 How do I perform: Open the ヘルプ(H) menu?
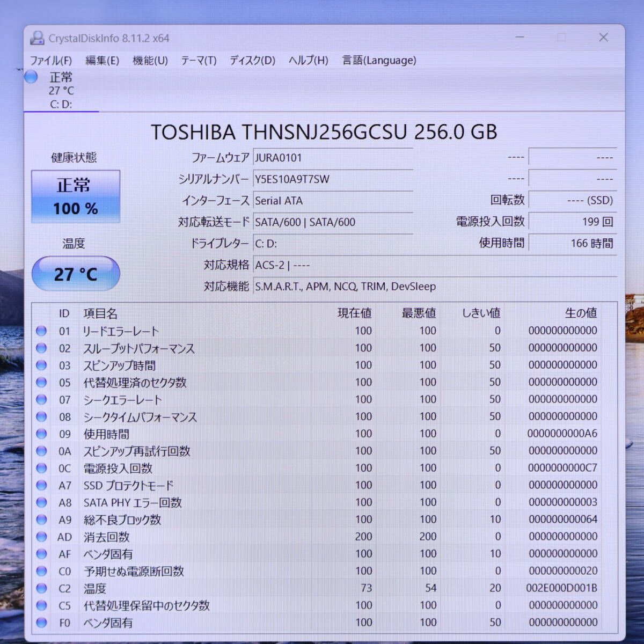click(x=309, y=60)
